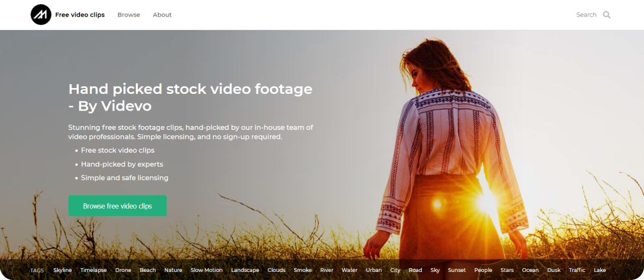Select the Lake tag
This screenshot has width=644, height=280.
600,270
